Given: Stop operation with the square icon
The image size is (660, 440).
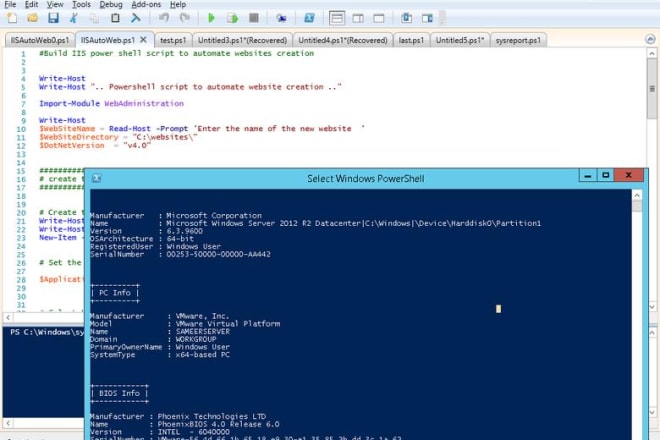Looking at the screenshot, I should pyautogui.click(x=254, y=18).
